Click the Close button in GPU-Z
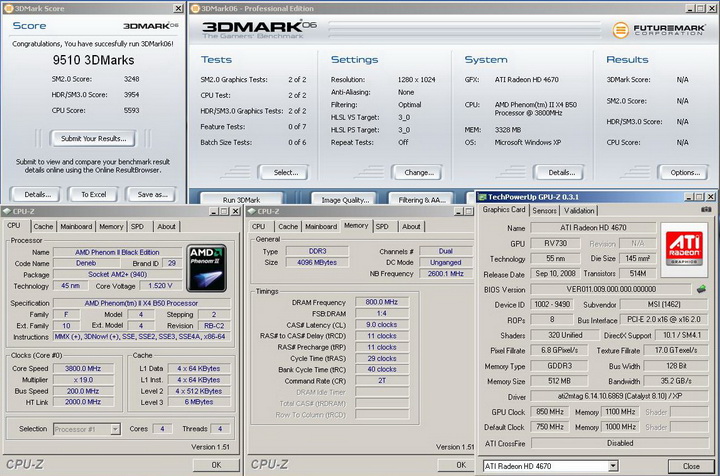The image size is (720, 476). click(691, 466)
